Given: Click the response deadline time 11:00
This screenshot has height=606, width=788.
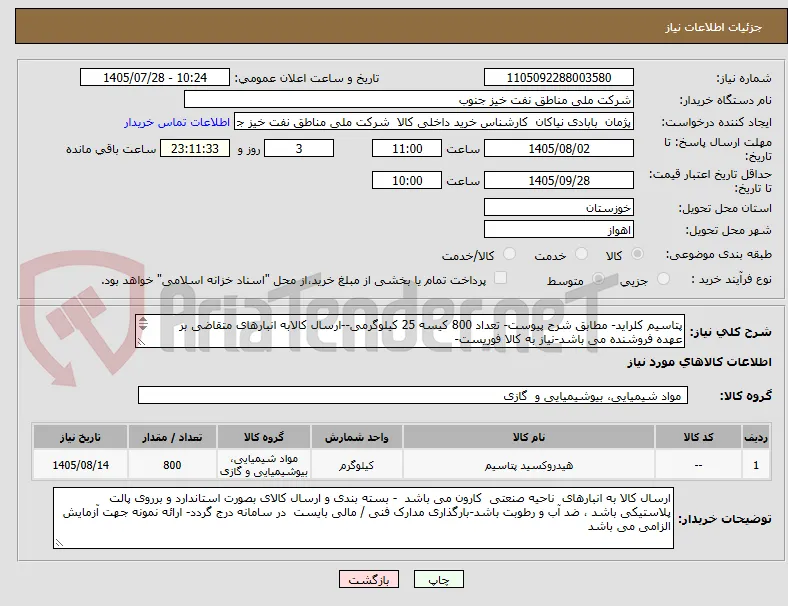Looking at the screenshot, I should click(407, 149).
